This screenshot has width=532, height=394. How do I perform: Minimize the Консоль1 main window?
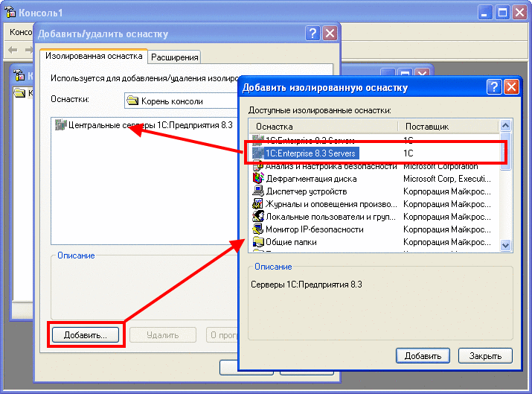coord(484,13)
